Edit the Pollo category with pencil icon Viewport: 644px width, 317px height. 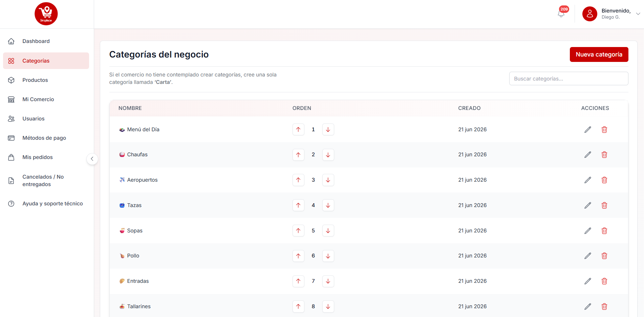coord(588,256)
